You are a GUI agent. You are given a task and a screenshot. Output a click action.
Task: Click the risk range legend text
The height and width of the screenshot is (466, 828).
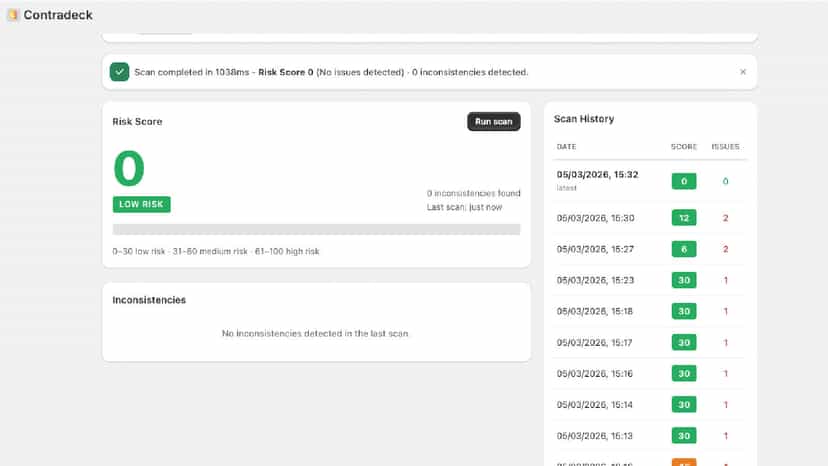point(215,251)
